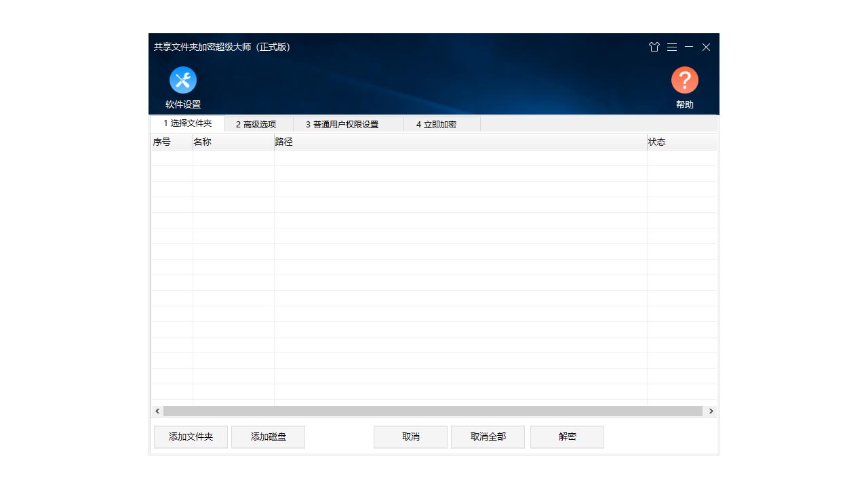Screen dimensions: 868x488
Task: Switch to the 2 高级选项 tab
Action: [259, 124]
